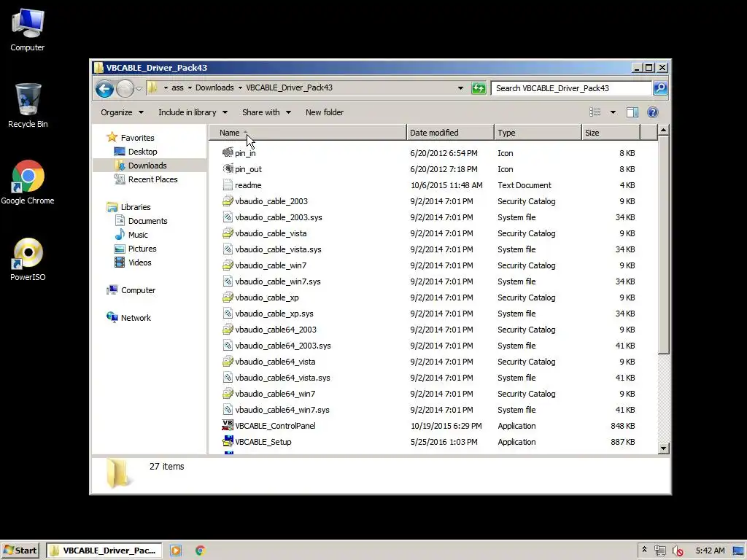Image resolution: width=747 pixels, height=560 pixels.
Task: Launch PowerISO from desktop shortcut
Action: point(28,260)
